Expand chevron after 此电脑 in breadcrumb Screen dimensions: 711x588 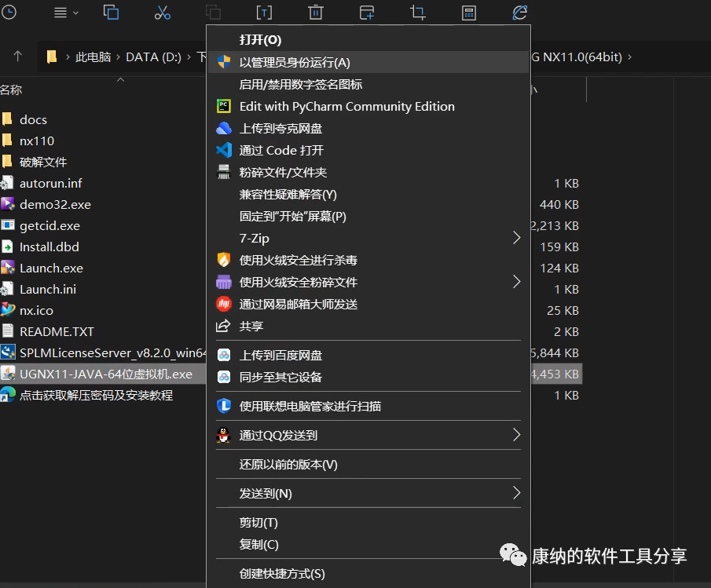tap(118, 57)
